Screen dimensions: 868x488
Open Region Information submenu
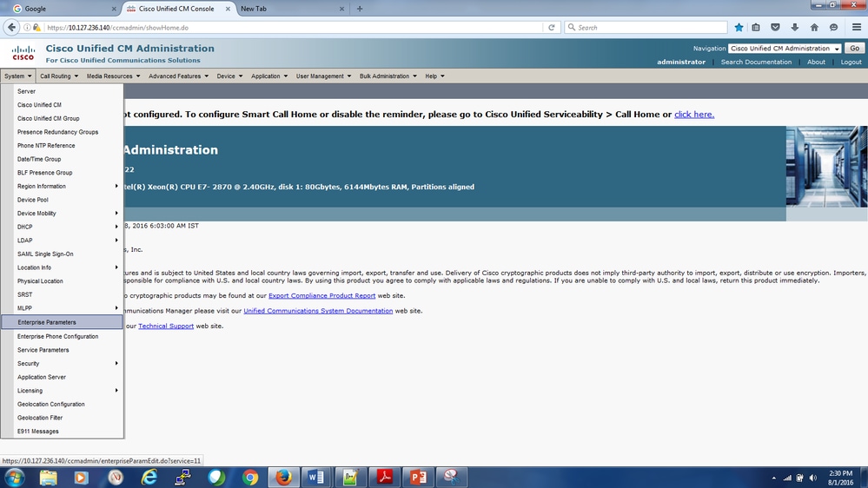(62, 187)
